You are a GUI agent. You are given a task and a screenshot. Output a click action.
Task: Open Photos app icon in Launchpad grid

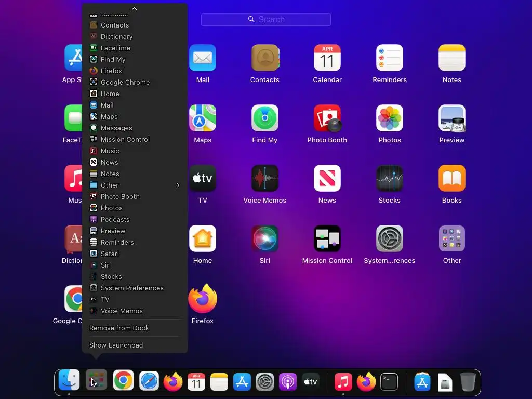[x=390, y=118]
